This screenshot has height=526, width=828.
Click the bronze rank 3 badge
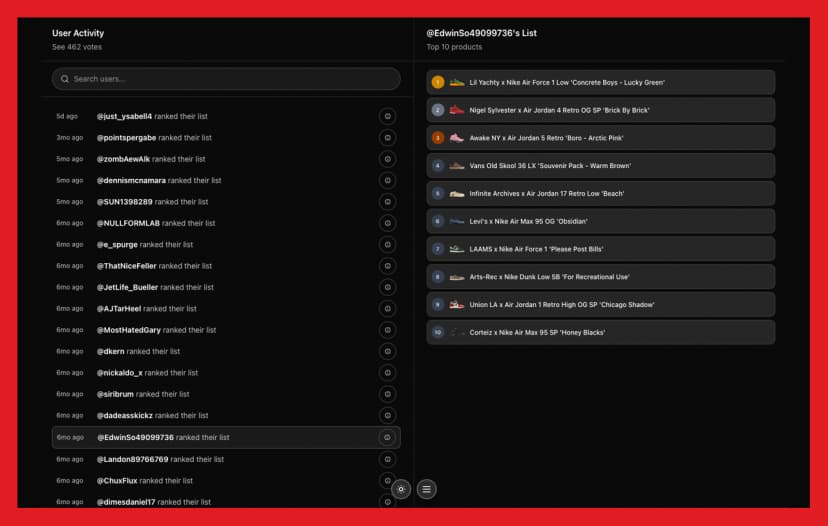438,138
